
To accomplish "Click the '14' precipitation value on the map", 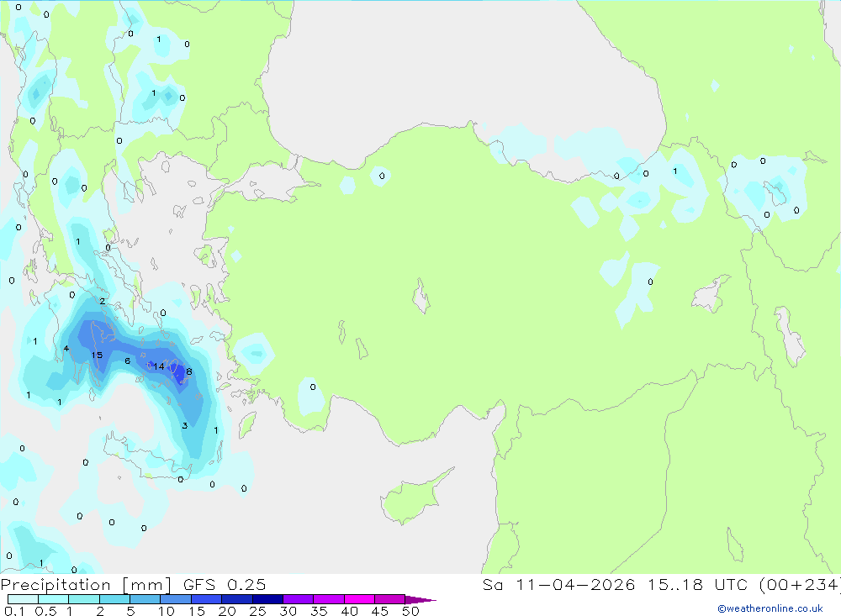I will coord(159,366).
